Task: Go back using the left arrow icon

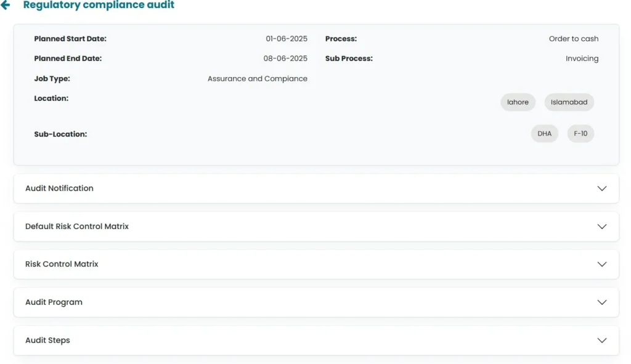Action: [6, 6]
